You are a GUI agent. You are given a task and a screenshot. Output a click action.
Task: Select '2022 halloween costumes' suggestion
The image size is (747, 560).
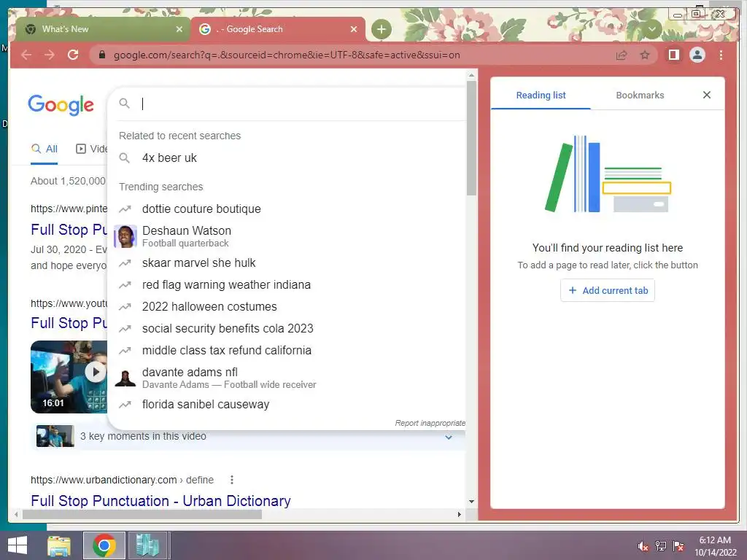pos(286,307)
